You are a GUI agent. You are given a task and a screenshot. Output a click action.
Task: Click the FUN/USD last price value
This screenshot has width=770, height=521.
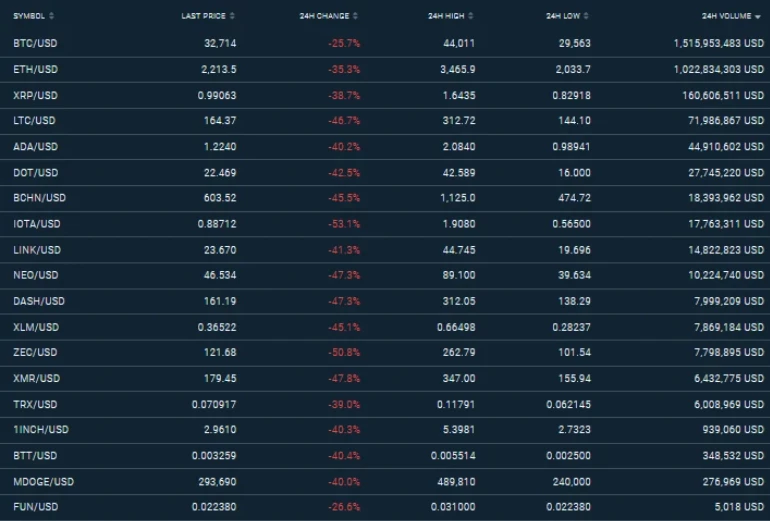click(x=215, y=507)
